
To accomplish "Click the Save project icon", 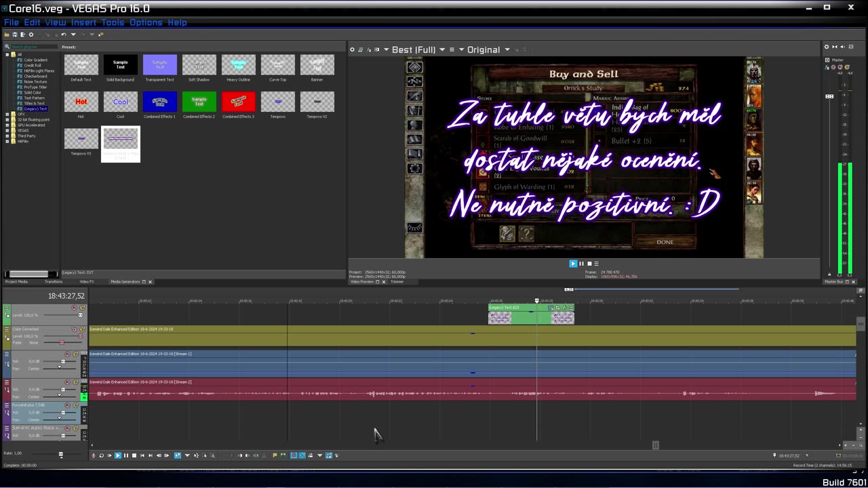I will click(x=15, y=35).
